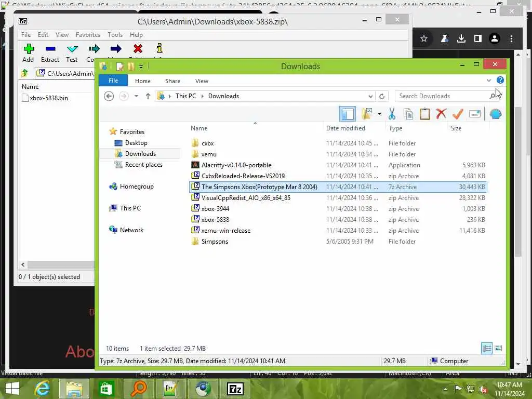
Task: Click the red Delete X in 7-Zip toolbar
Action: click(138, 49)
